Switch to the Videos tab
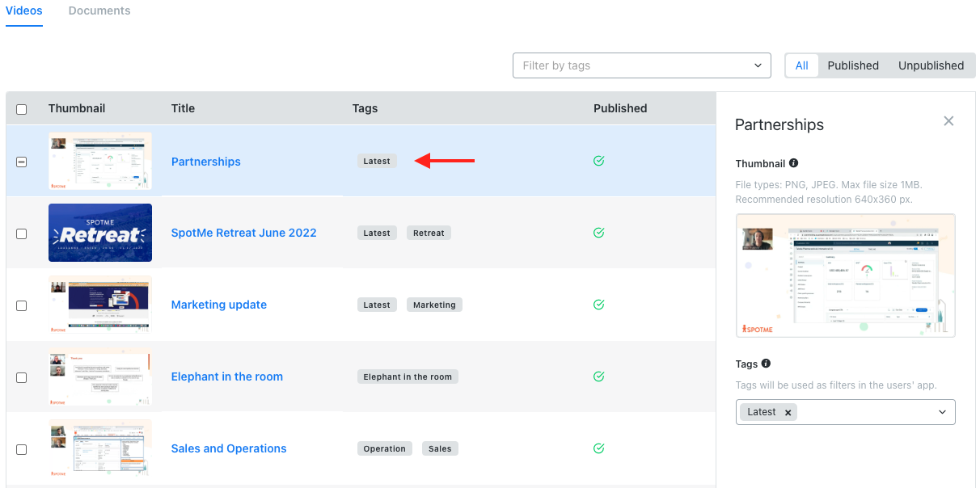980x488 pixels. point(23,11)
